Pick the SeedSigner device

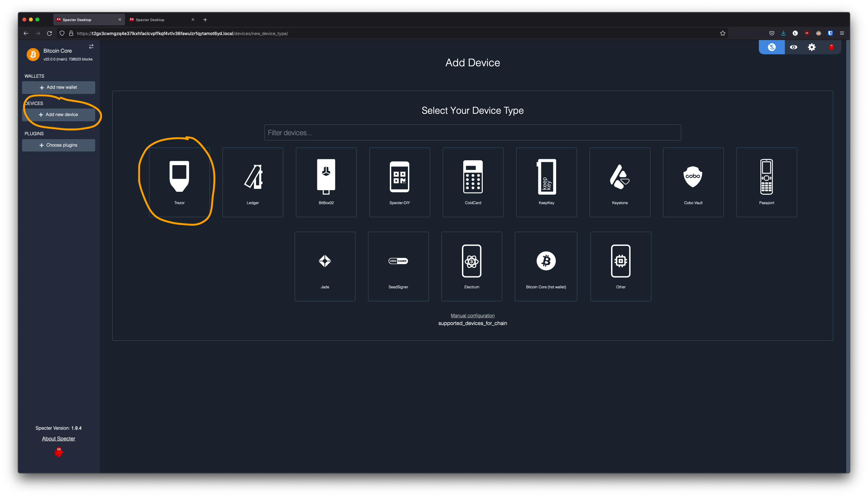point(398,266)
